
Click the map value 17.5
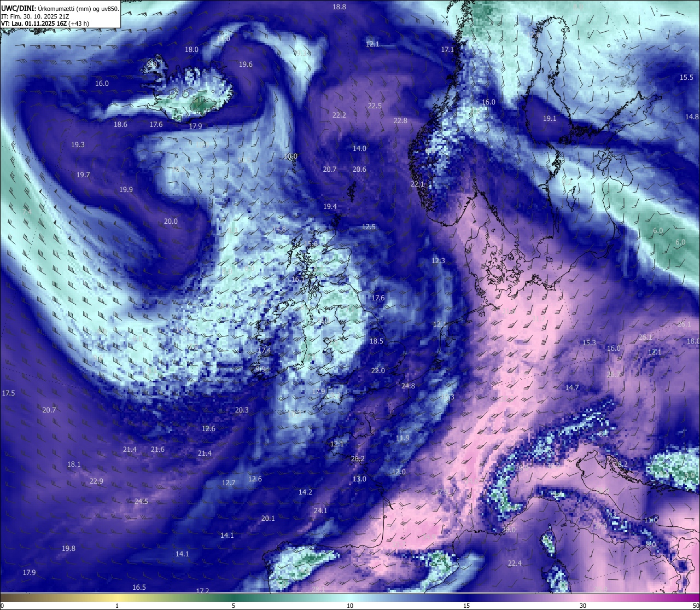[x=8, y=393]
